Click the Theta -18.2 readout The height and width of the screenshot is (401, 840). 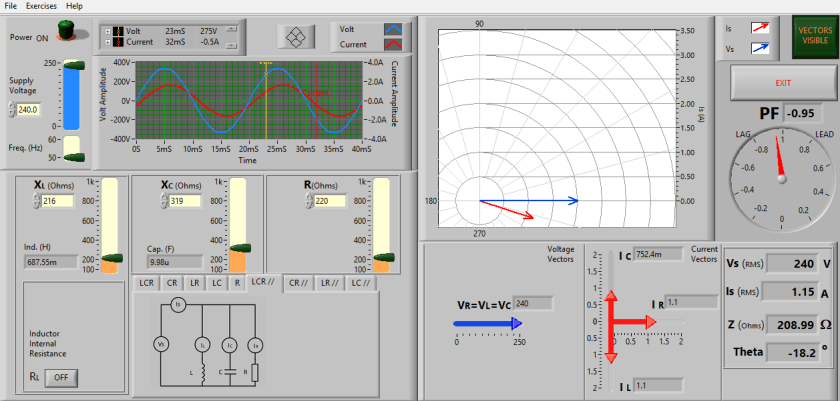pyautogui.click(x=791, y=352)
